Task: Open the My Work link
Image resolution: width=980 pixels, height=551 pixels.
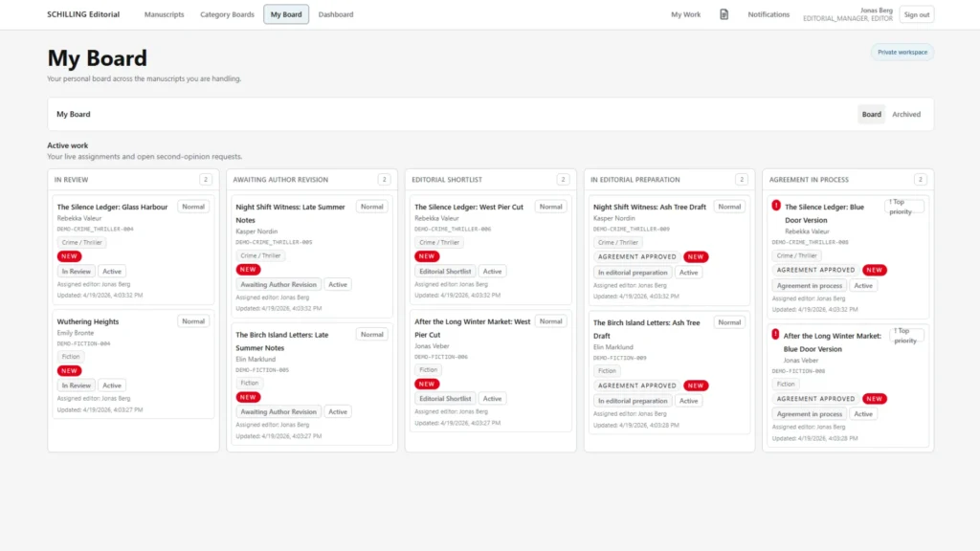Action: coord(685,14)
